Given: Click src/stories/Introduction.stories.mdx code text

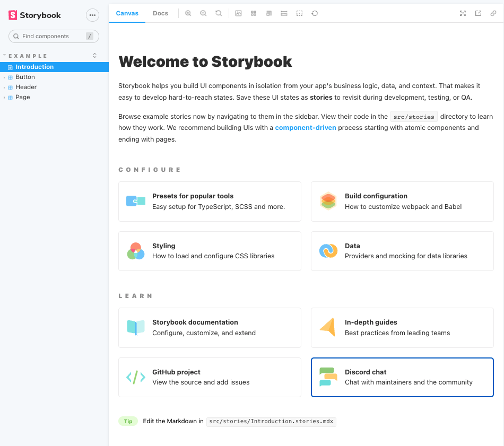Looking at the screenshot, I should 271,421.
